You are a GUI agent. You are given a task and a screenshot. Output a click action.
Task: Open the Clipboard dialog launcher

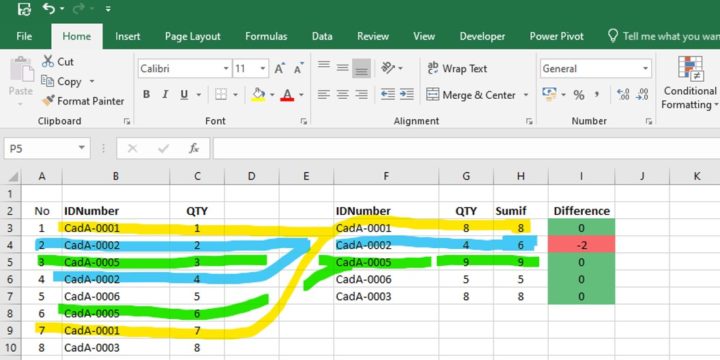pyautogui.click(x=127, y=121)
